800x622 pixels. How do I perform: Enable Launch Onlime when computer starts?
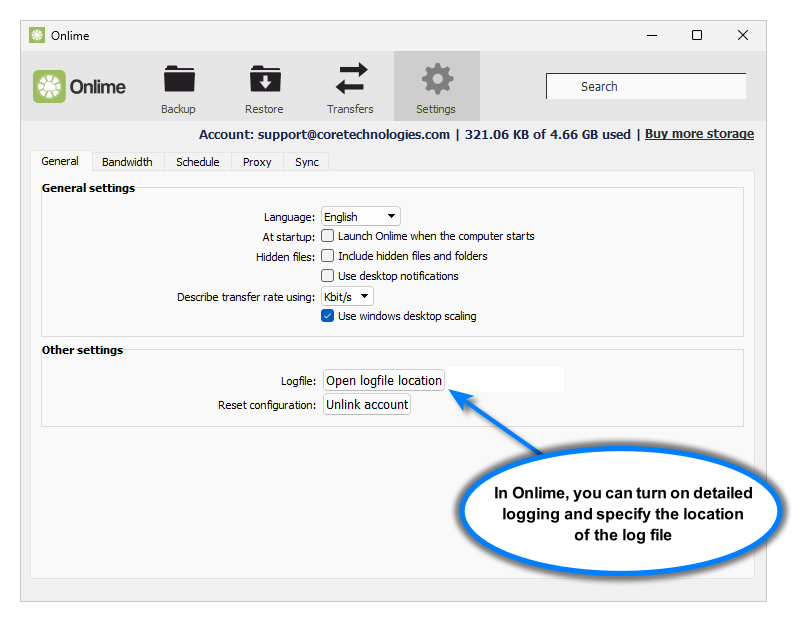pos(328,236)
